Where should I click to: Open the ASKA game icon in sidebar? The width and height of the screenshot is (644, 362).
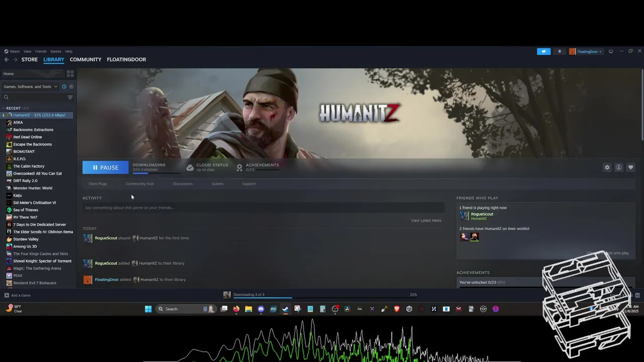pos(9,122)
